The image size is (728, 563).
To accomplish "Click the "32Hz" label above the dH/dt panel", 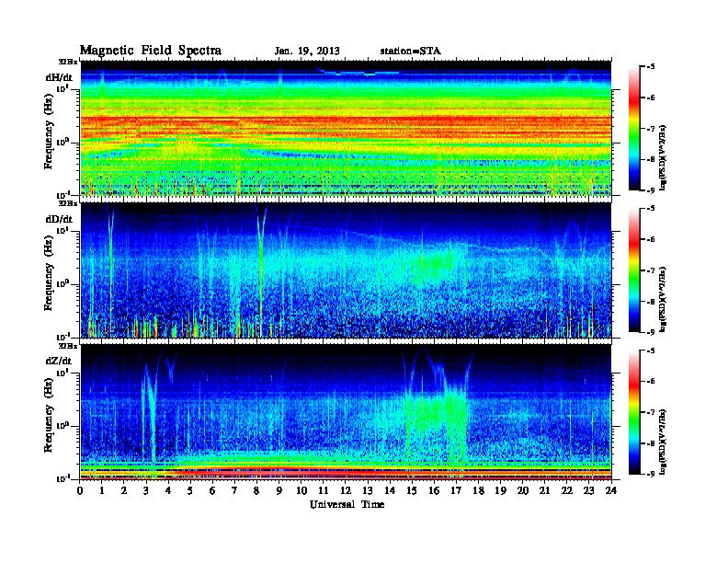I will coord(67,62).
